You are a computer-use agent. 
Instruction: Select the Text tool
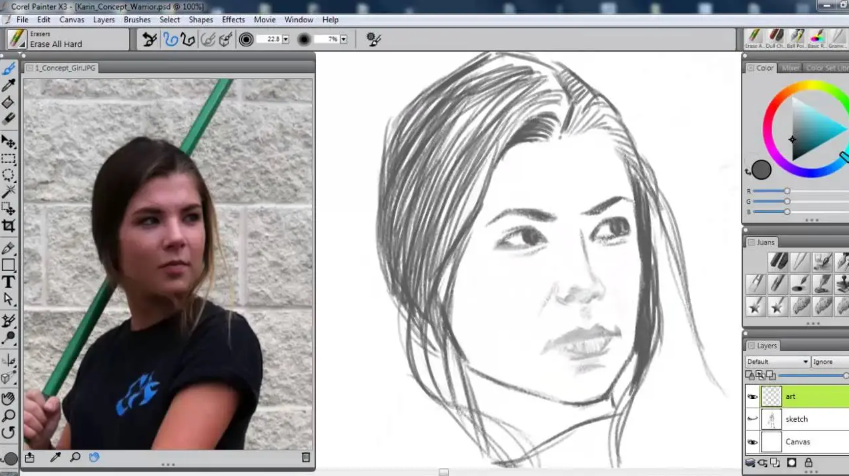point(8,282)
